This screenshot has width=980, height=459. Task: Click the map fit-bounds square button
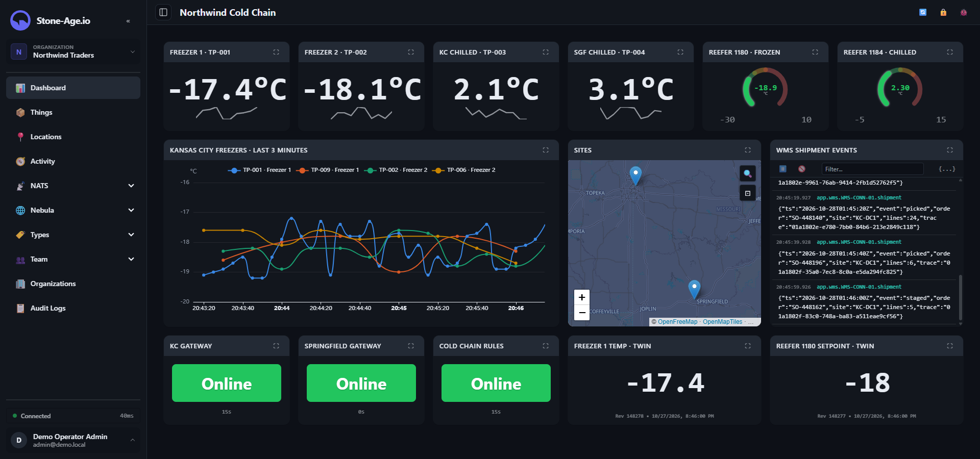748,193
